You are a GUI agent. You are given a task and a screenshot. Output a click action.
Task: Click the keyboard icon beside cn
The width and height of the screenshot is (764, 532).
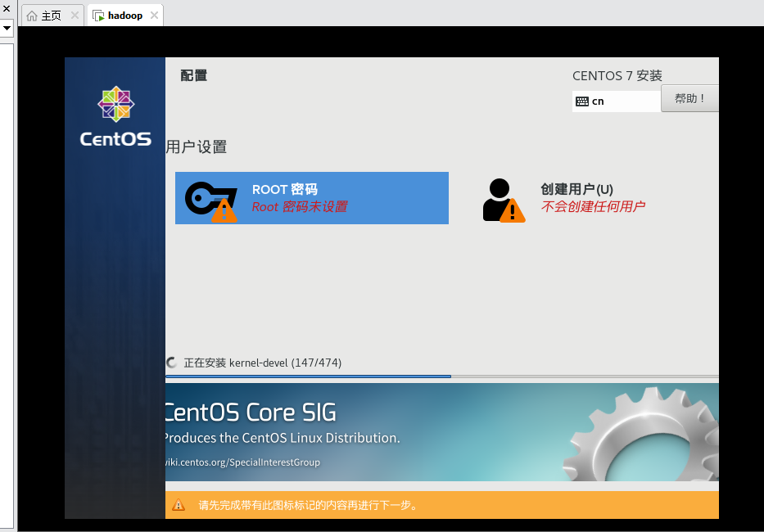click(x=582, y=101)
